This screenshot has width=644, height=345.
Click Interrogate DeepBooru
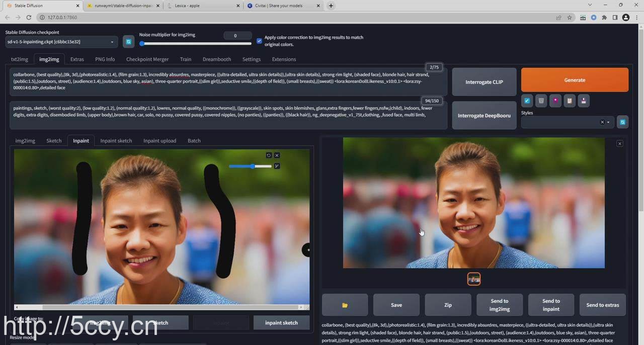484,116
